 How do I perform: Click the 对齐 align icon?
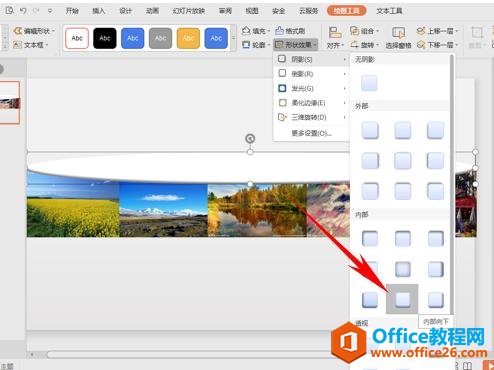pos(335,33)
